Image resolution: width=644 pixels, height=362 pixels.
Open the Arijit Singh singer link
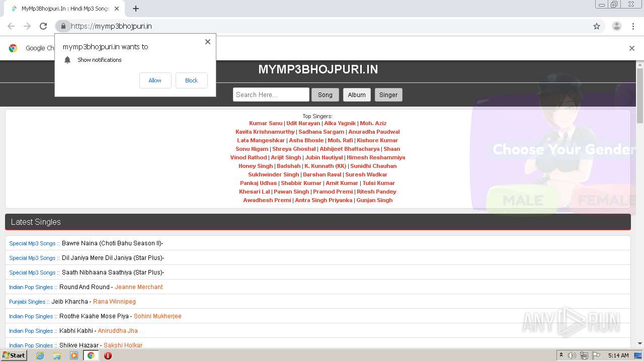(286, 157)
